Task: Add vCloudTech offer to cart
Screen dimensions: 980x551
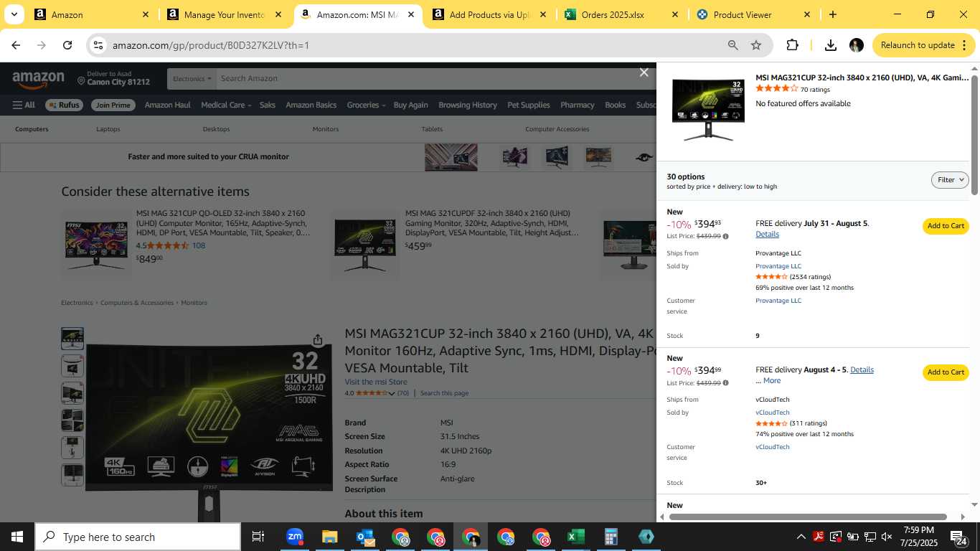Action: (x=946, y=372)
